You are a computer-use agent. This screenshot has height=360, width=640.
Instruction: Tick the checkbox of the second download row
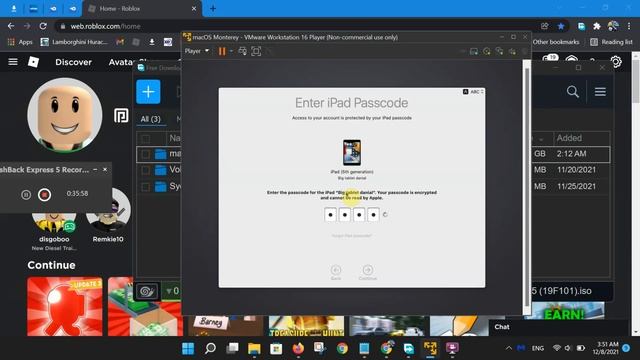[145, 170]
